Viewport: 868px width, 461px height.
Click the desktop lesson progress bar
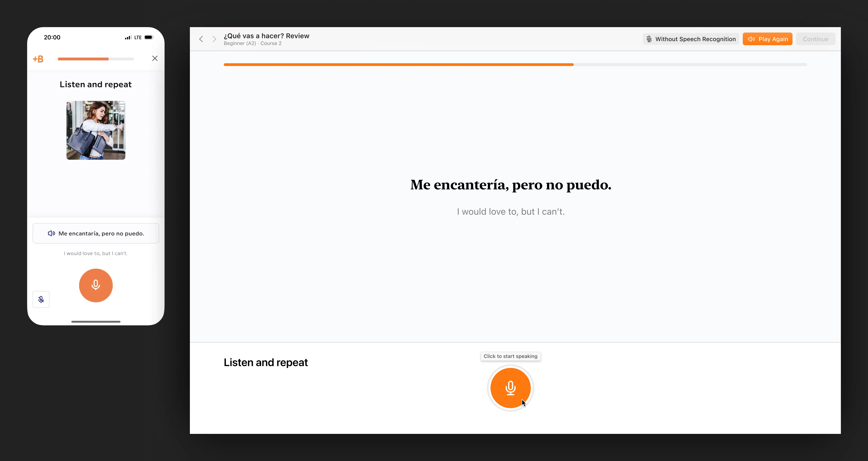point(515,64)
